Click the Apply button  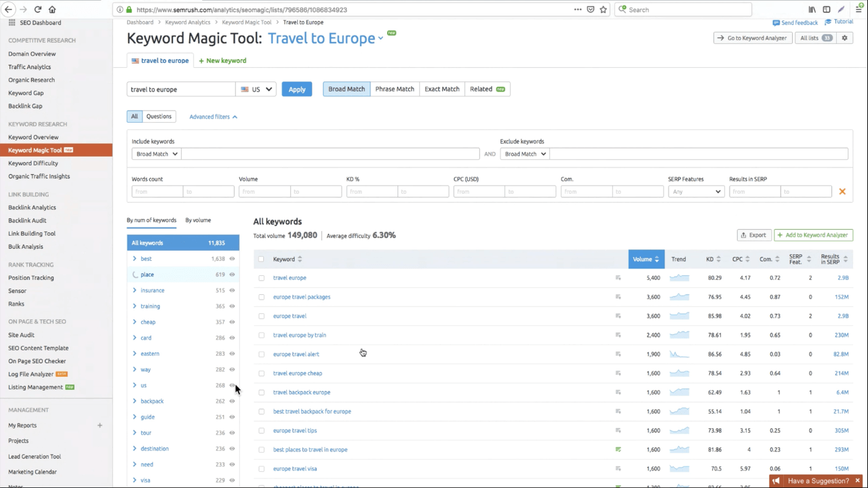pos(297,89)
